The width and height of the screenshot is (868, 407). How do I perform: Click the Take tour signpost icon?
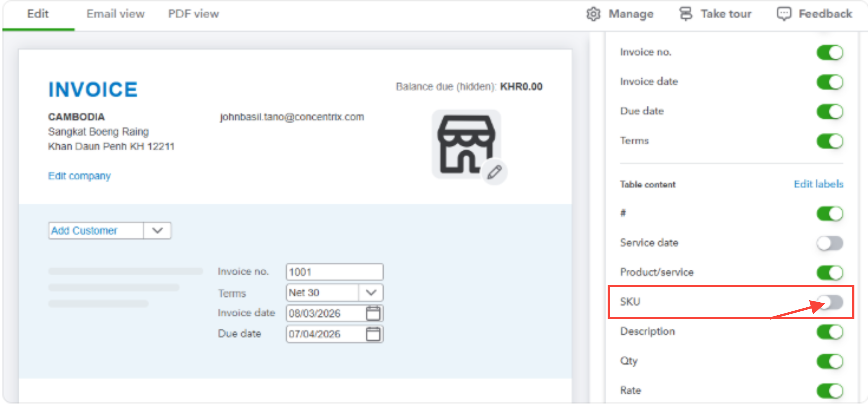coord(686,14)
